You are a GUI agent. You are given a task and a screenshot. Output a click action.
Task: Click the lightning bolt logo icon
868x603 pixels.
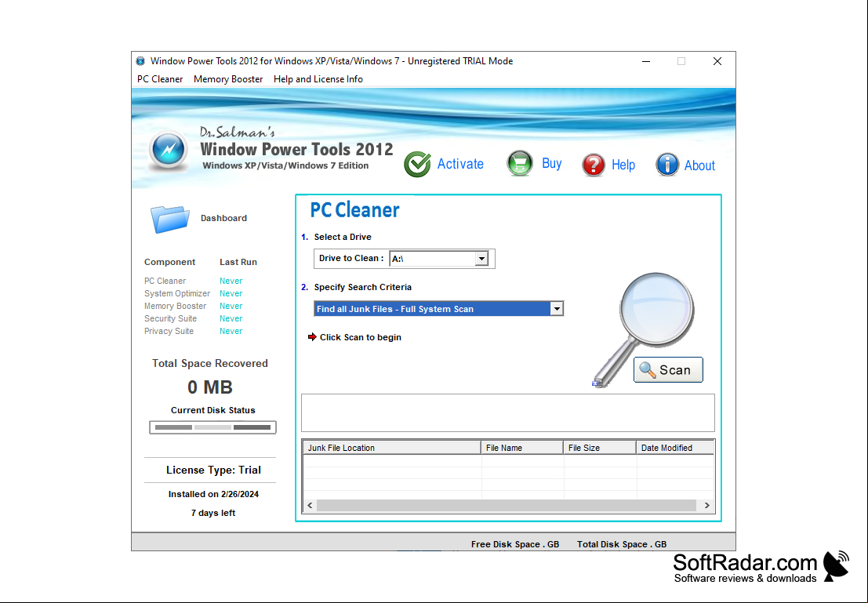click(x=169, y=149)
